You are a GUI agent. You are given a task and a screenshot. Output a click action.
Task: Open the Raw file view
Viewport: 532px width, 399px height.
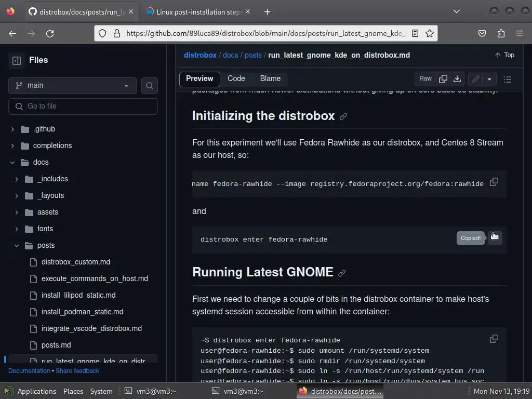(425, 79)
